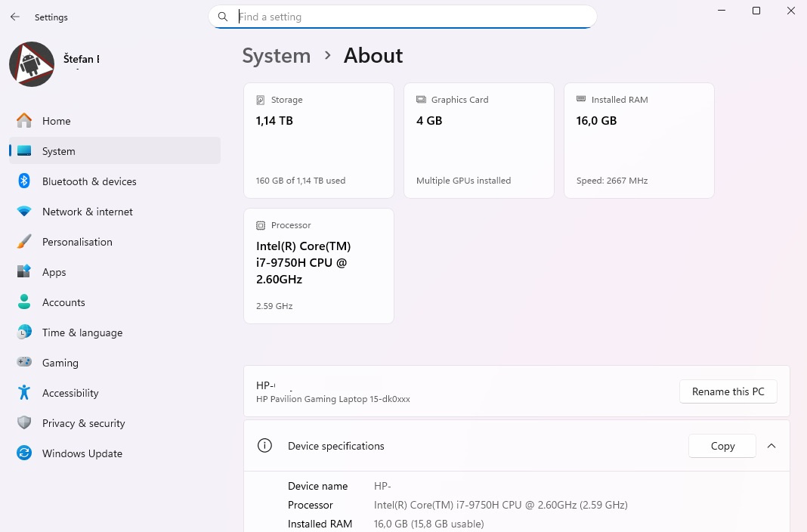The height and width of the screenshot is (532, 807).
Task: Click the Štefan user name
Action: (x=82, y=59)
